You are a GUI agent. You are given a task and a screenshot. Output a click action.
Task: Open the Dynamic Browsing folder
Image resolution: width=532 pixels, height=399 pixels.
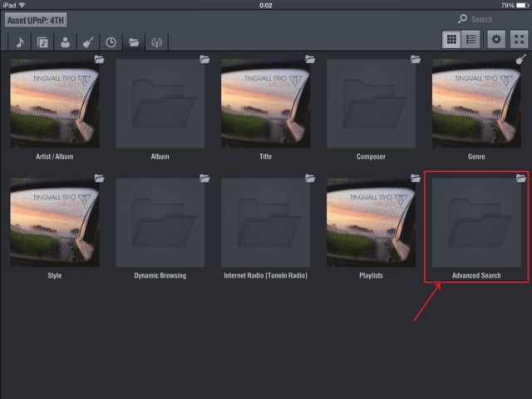click(160, 223)
